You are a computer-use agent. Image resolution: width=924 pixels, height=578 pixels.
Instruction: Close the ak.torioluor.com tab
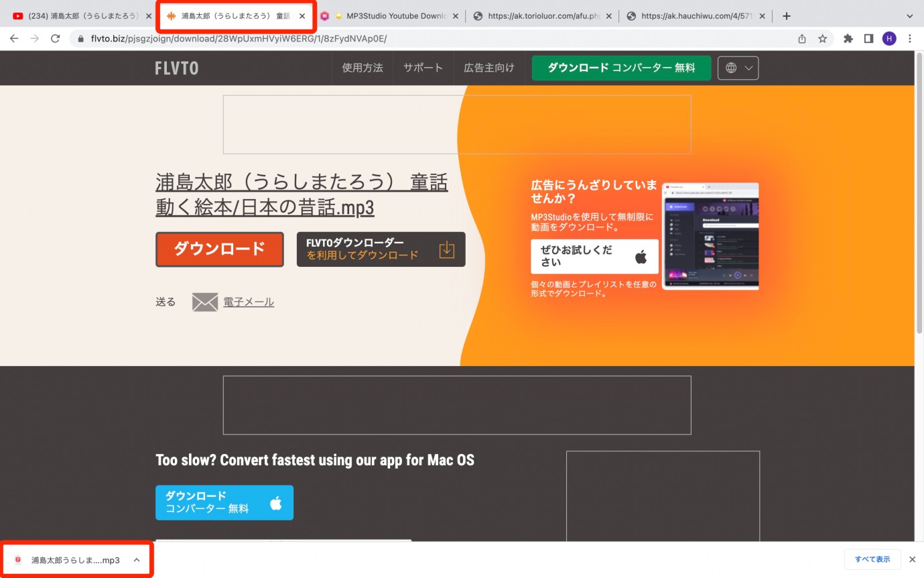click(609, 16)
